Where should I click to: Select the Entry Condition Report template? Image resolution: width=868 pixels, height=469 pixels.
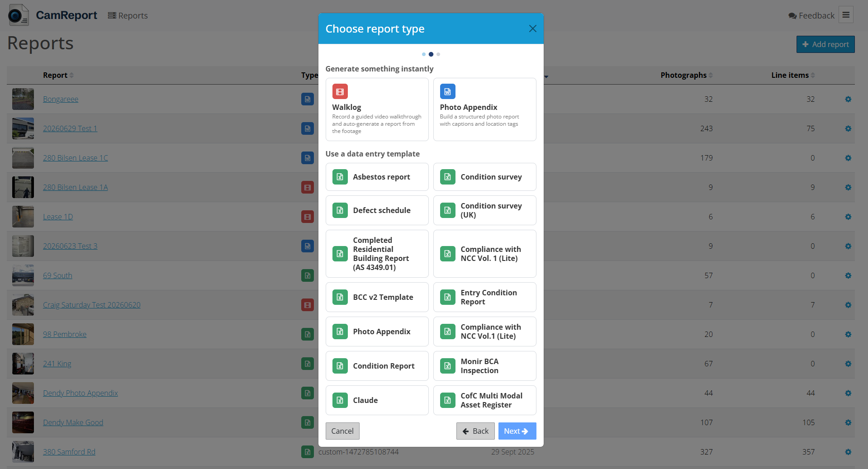click(x=484, y=297)
